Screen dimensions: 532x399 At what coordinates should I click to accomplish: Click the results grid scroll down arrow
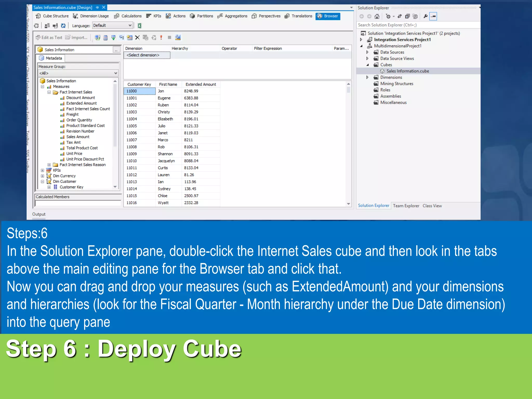tap(348, 204)
